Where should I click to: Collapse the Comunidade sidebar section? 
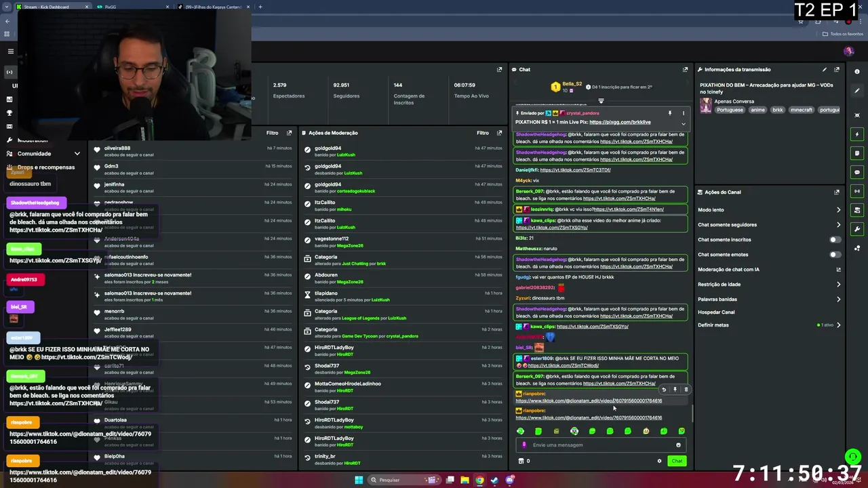[x=77, y=154]
